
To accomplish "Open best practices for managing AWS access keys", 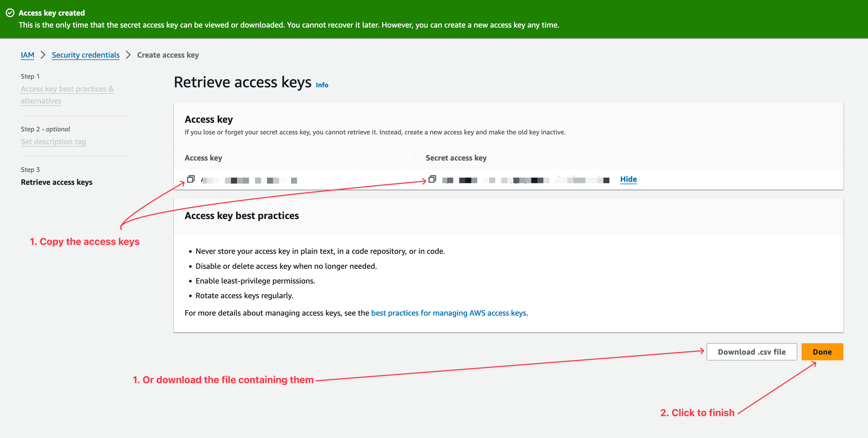I will click(448, 313).
